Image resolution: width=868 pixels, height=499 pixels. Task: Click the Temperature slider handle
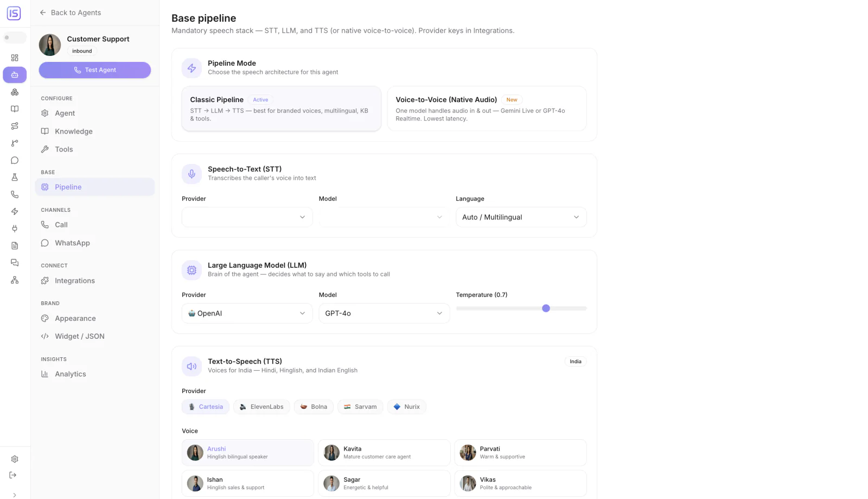click(x=546, y=308)
